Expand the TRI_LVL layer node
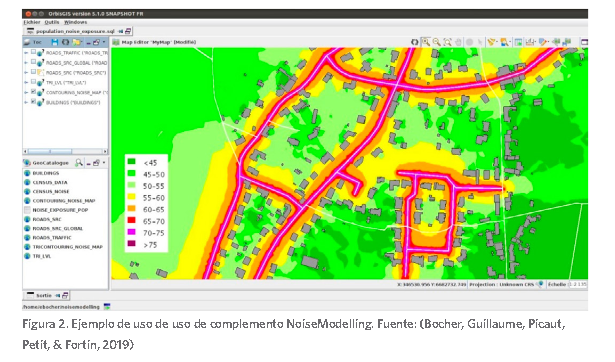Screen dimensions: 615x362 pos(26,82)
